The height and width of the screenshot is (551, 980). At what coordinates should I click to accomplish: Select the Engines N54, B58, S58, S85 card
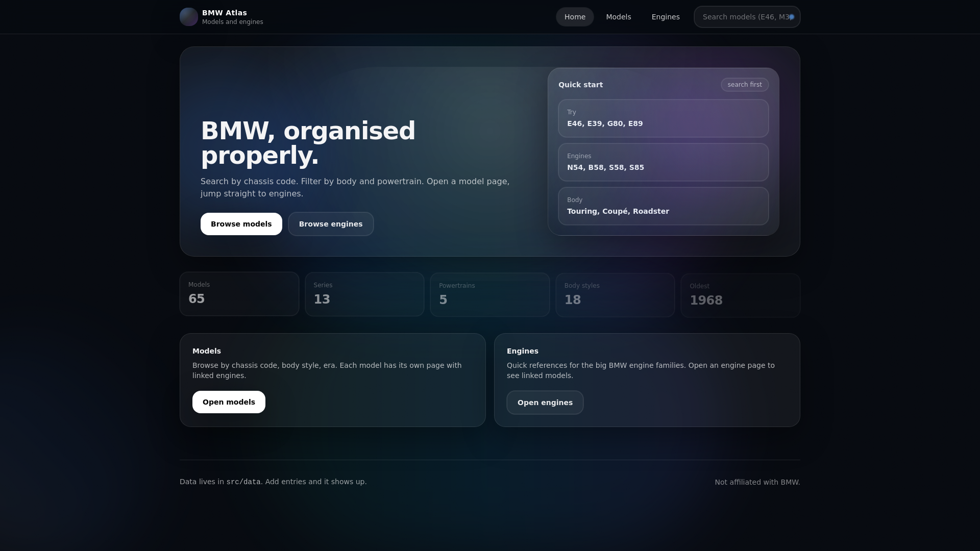pyautogui.click(x=664, y=162)
